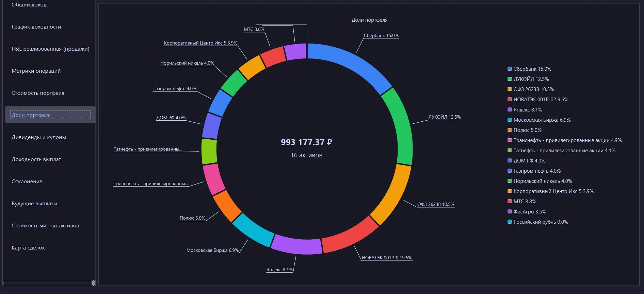
Task: Open Стоимость портфеля in the sidebar
Action: click(x=38, y=93)
